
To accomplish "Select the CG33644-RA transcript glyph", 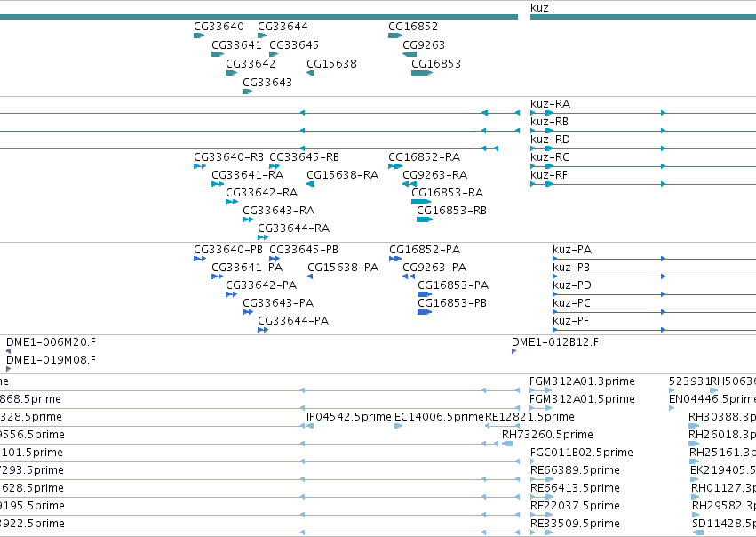I will point(263,238).
